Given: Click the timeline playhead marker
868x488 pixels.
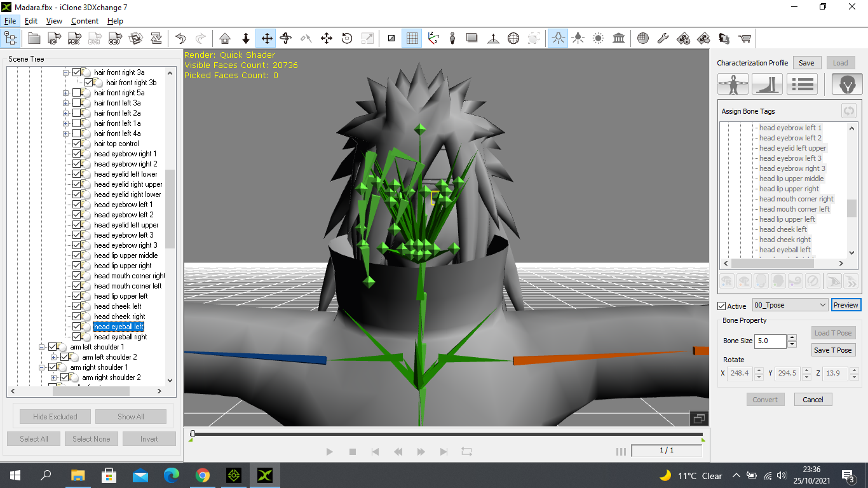Looking at the screenshot, I should click(193, 434).
